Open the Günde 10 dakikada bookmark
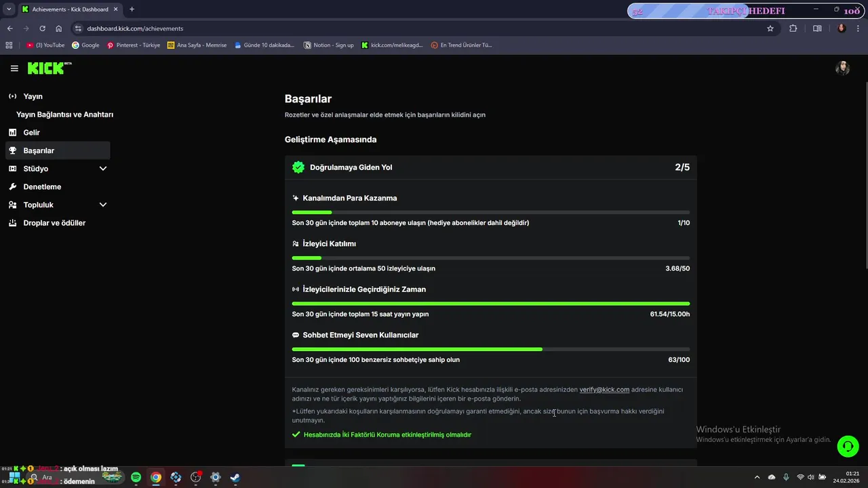 264,45
